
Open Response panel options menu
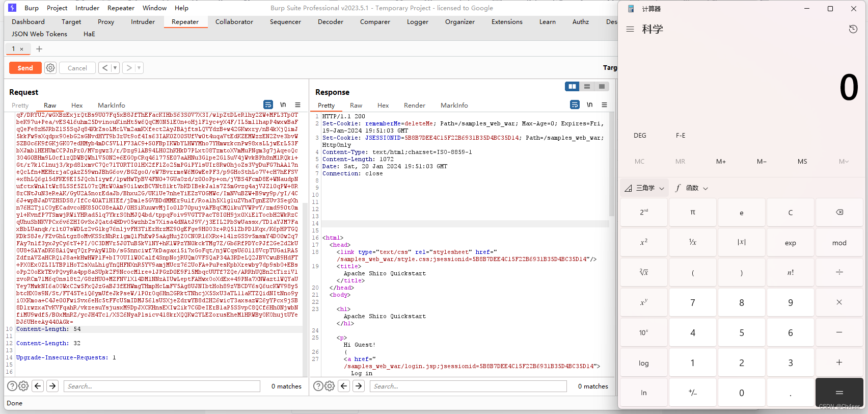pyautogui.click(x=604, y=105)
